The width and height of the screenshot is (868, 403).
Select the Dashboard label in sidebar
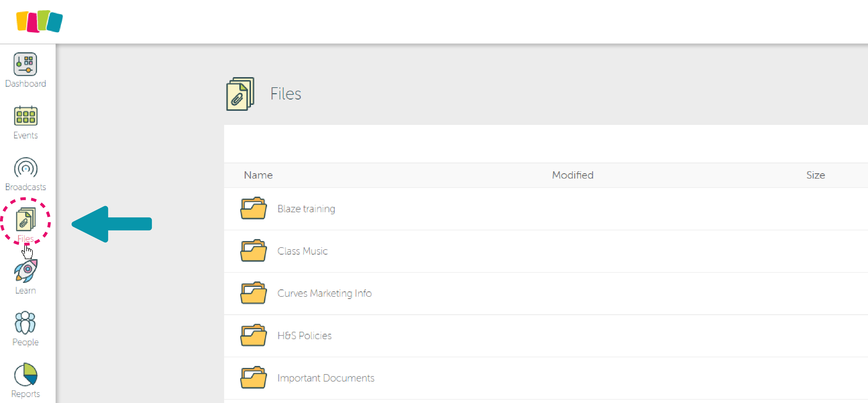tap(26, 83)
